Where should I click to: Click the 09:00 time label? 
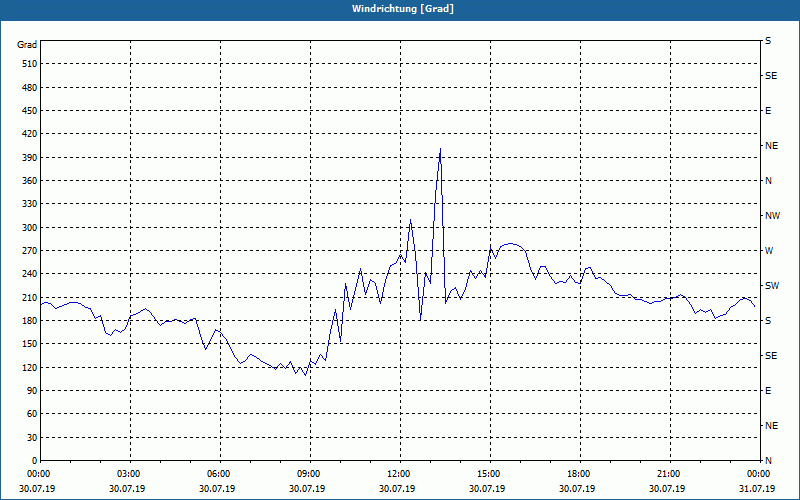click(308, 474)
